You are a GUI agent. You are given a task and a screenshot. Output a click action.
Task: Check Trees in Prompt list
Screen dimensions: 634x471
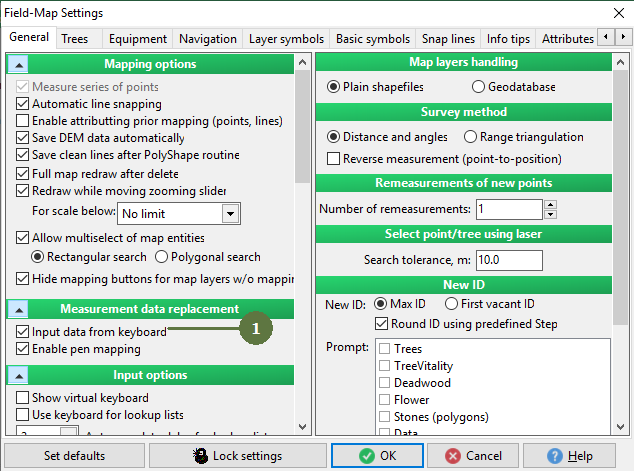[385, 348]
